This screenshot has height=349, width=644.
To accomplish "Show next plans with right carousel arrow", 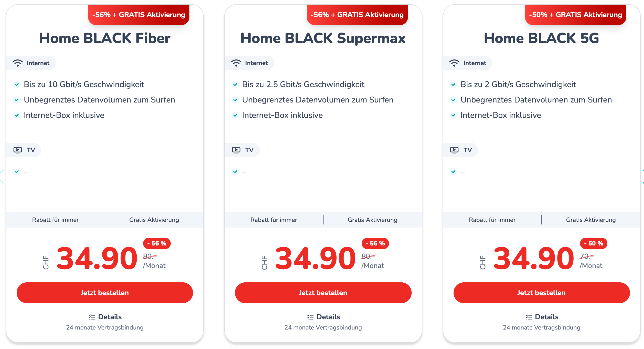I will (x=642, y=176).
